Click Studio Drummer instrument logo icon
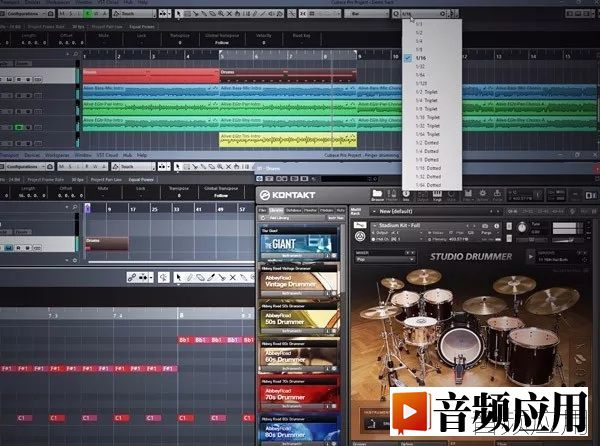This screenshot has height=446, width=600. click(x=360, y=236)
